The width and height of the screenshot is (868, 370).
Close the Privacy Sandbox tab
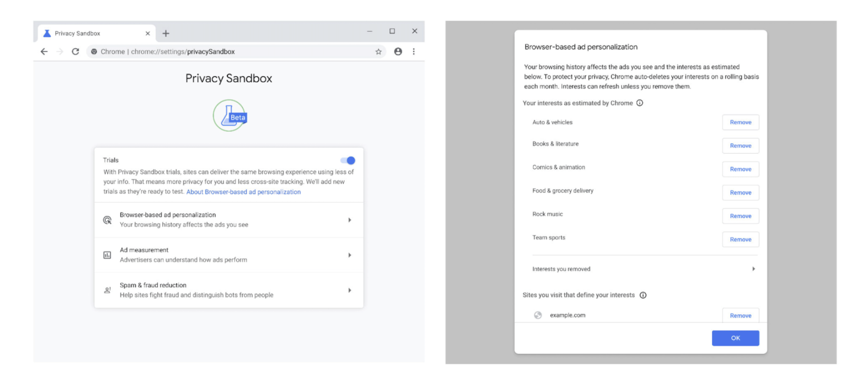[x=148, y=34]
